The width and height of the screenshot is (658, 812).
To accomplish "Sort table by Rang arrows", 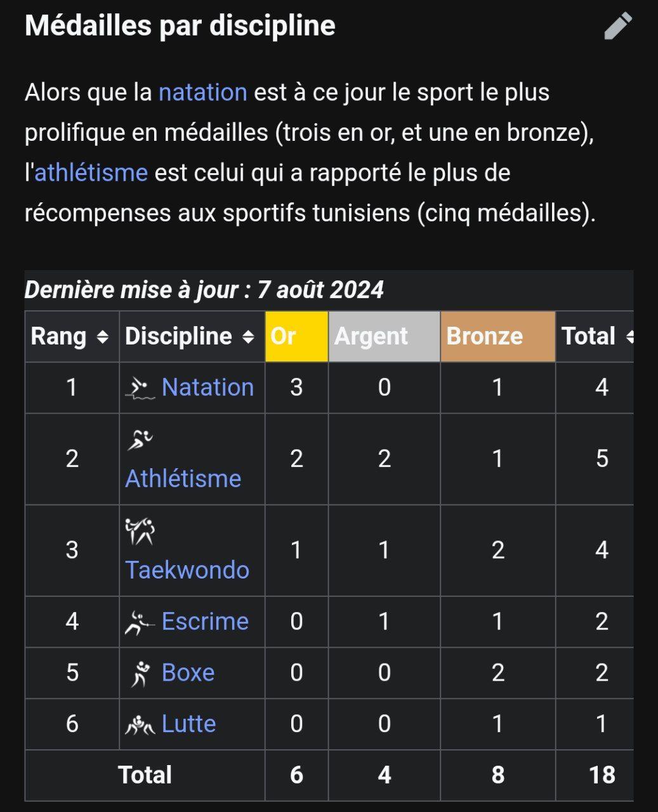I will (x=102, y=337).
